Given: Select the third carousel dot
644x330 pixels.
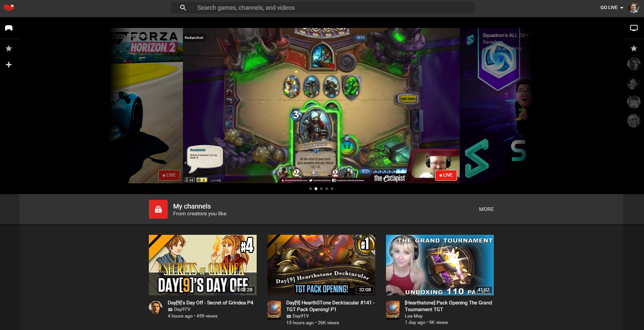Looking at the screenshot, I should (321, 189).
